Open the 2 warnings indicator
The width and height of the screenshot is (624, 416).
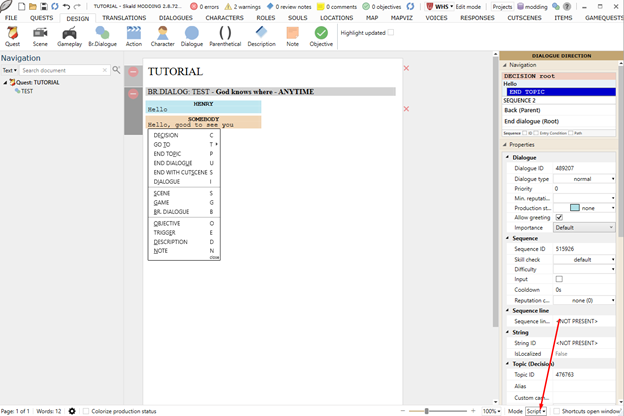pyautogui.click(x=242, y=6)
